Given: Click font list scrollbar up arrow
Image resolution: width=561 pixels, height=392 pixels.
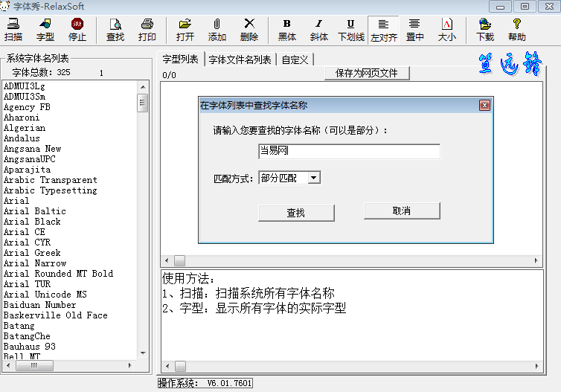Looking at the screenshot, I should tap(143, 86).
